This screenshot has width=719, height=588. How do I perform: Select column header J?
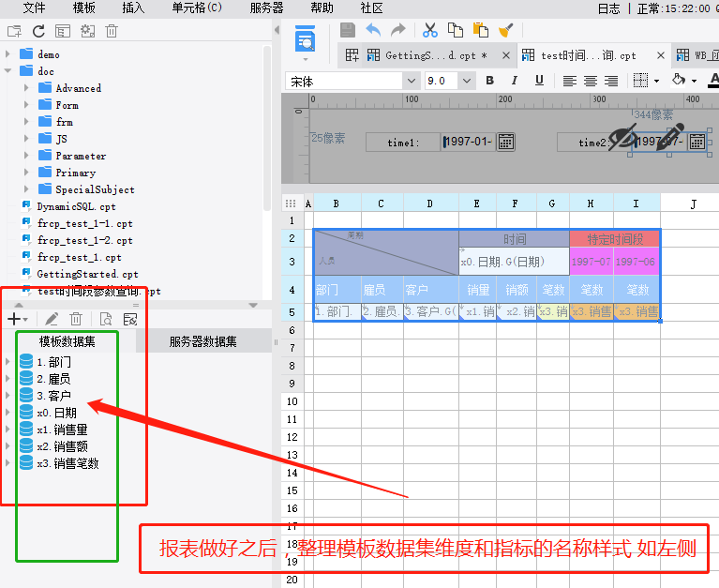pos(694,204)
